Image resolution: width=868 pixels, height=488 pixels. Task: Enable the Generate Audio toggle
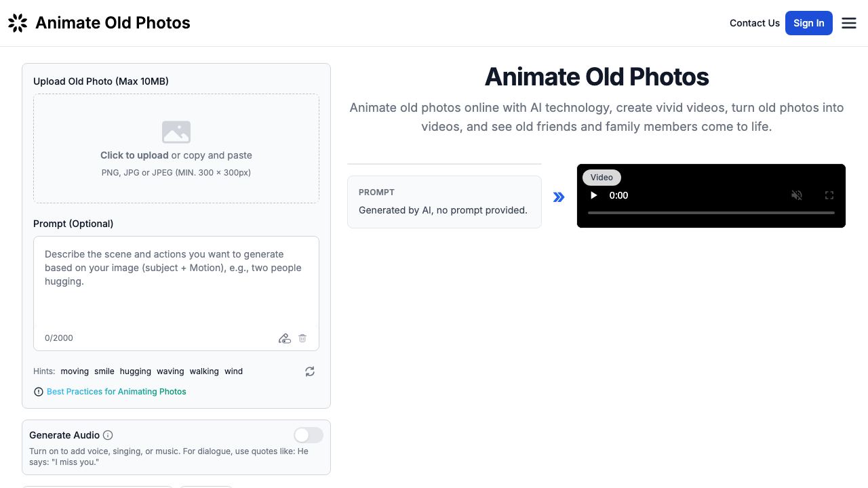(x=309, y=435)
